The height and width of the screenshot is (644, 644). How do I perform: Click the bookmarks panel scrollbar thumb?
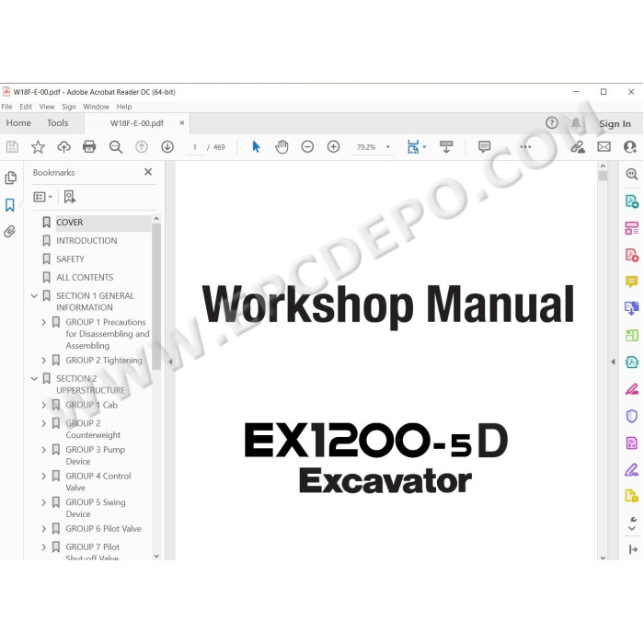click(x=156, y=297)
